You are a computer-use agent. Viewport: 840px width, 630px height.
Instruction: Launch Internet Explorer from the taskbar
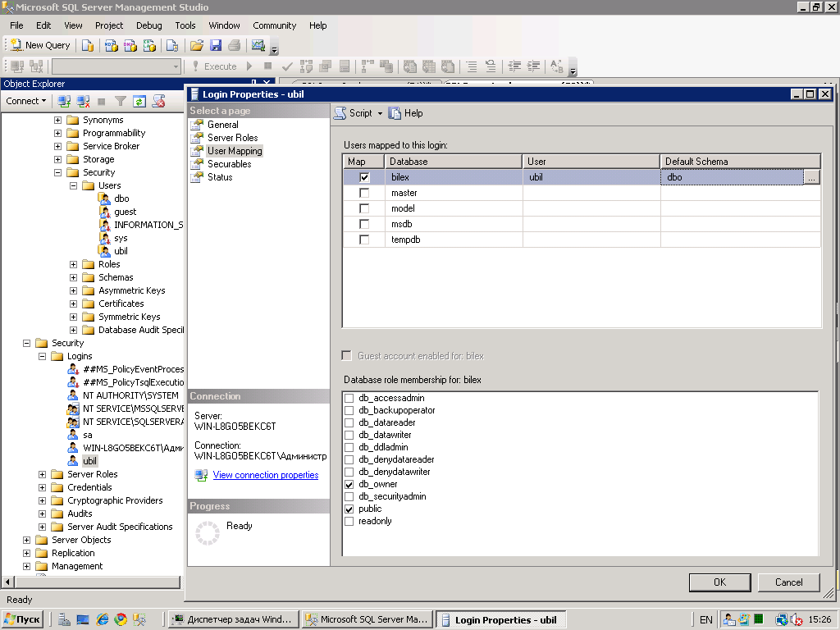click(103, 620)
